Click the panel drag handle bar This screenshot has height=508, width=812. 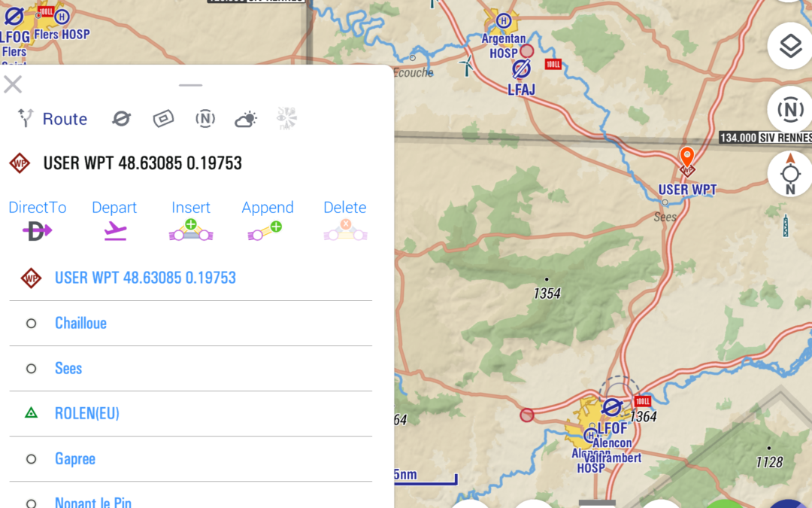190,85
